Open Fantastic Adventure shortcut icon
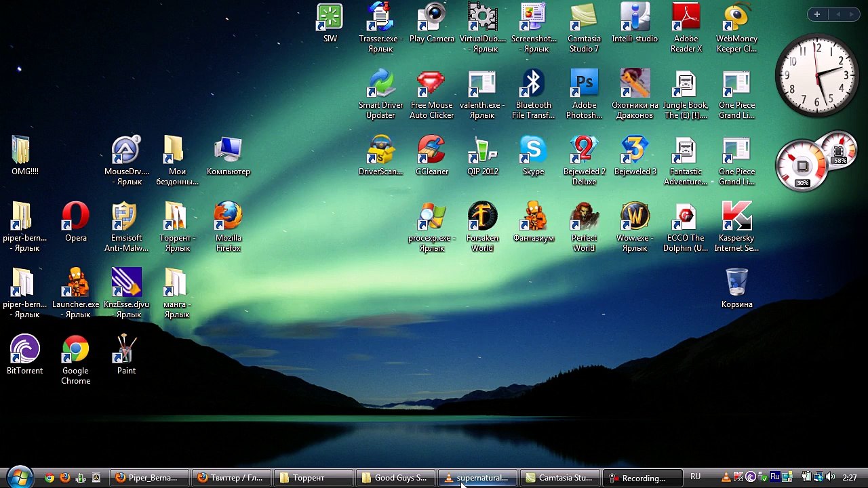This screenshot has width=868, height=488. coord(686,161)
